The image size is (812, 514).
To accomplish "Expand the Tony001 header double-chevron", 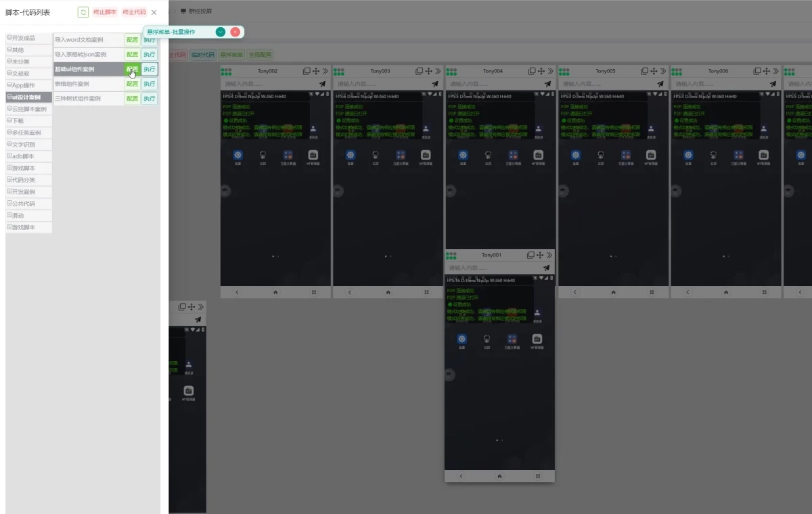I will pos(550,255).
